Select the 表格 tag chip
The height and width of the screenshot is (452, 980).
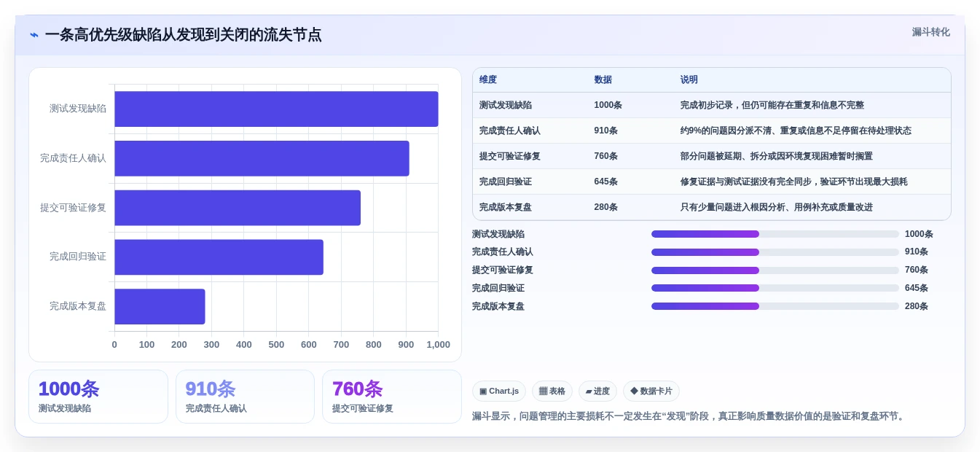552,391
